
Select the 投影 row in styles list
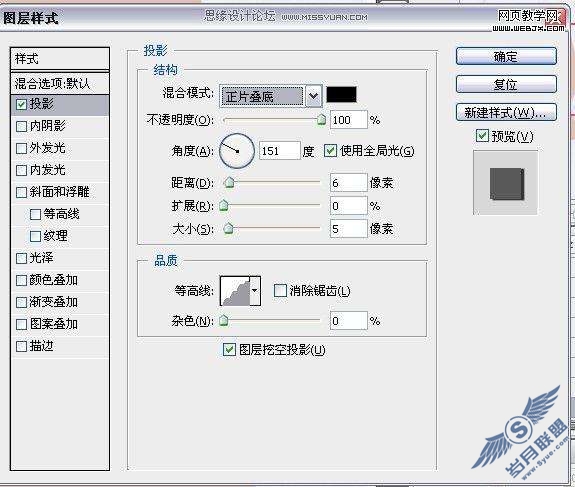[60, 105]
